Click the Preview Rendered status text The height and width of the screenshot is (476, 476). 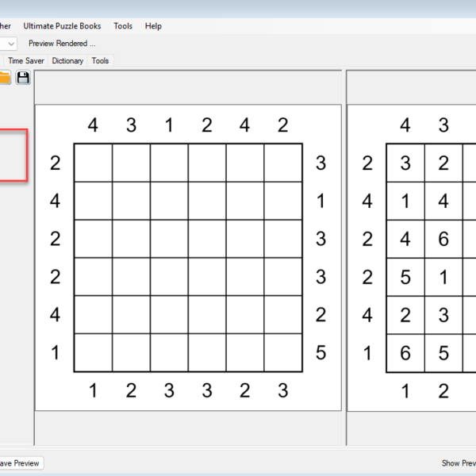click(62, 44)
